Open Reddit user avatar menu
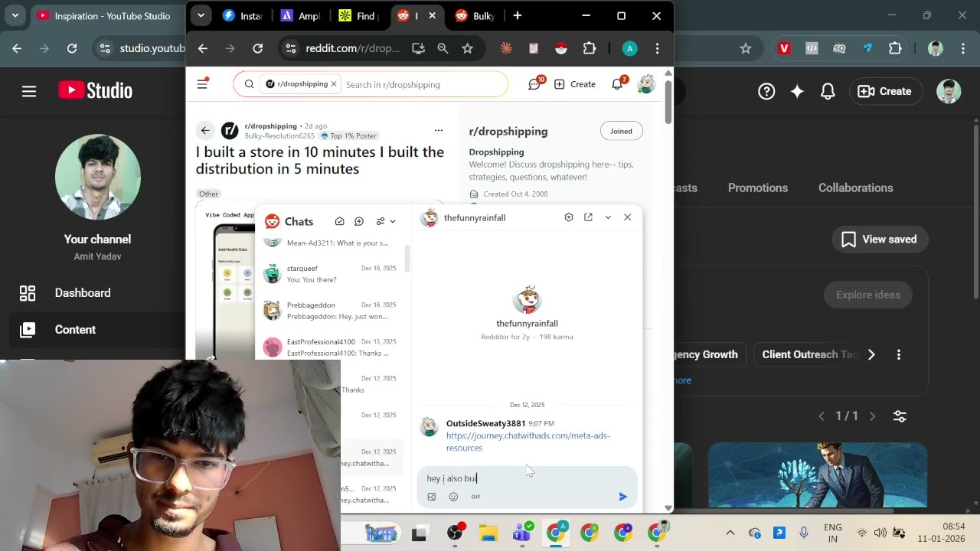This screenshot has height=551, width=980. (647, 84)
